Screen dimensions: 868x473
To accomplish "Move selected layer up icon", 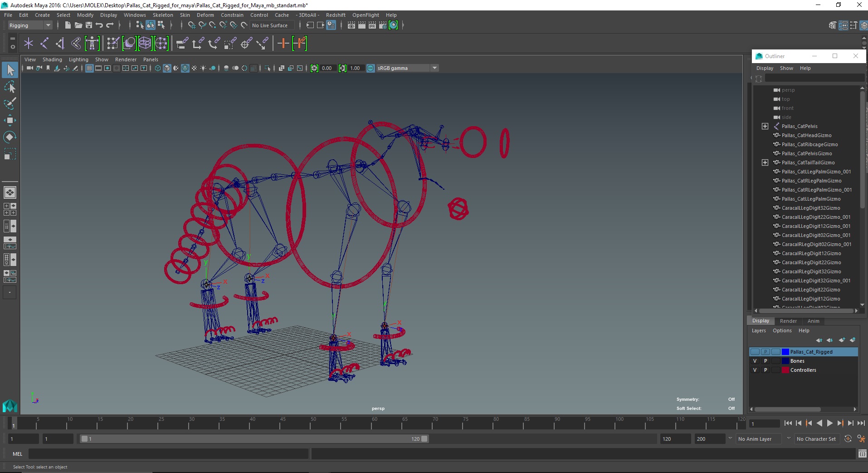I will point(819,340).
